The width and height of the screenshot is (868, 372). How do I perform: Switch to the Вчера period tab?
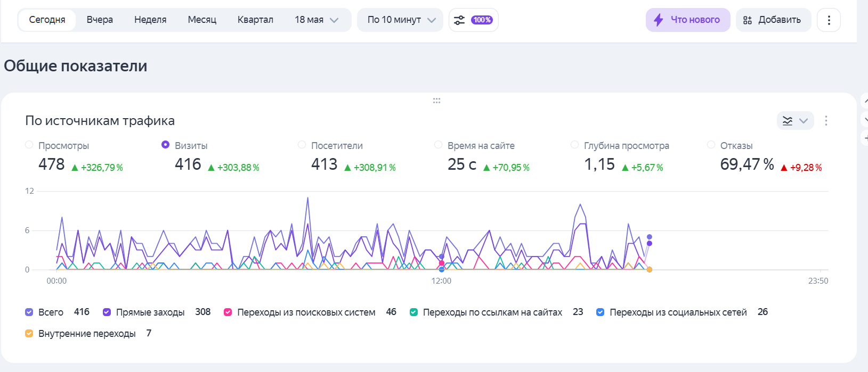point(100,20)
